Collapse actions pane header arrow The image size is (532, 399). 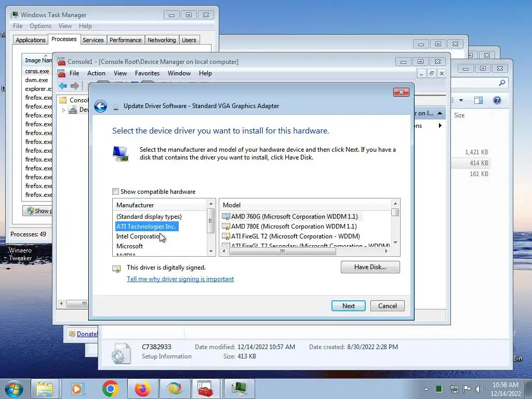point(440,113)
